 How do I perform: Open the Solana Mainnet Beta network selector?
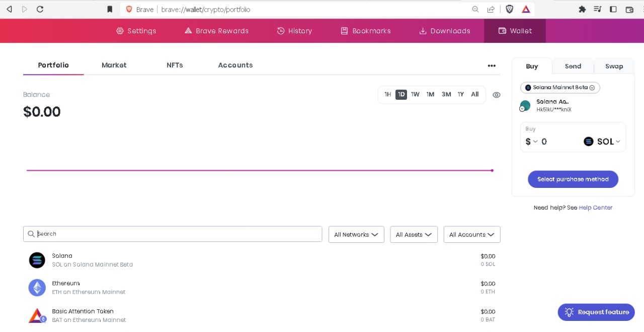pyautogui.click(x=560, y=88)
